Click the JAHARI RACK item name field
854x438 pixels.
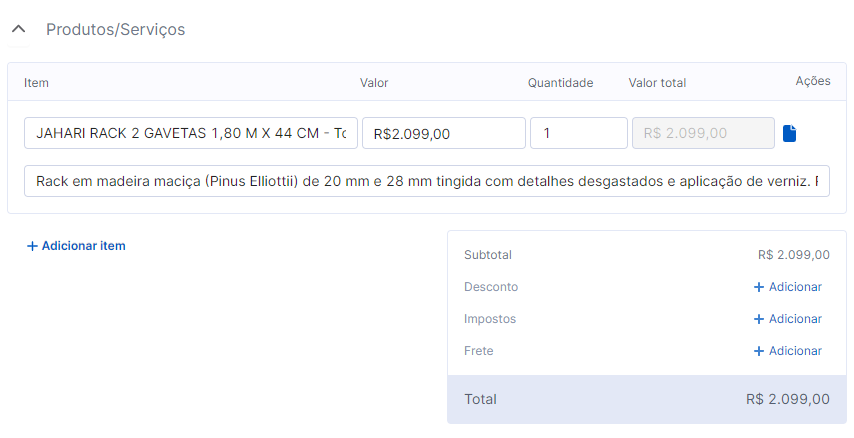[x=190, y=133]
